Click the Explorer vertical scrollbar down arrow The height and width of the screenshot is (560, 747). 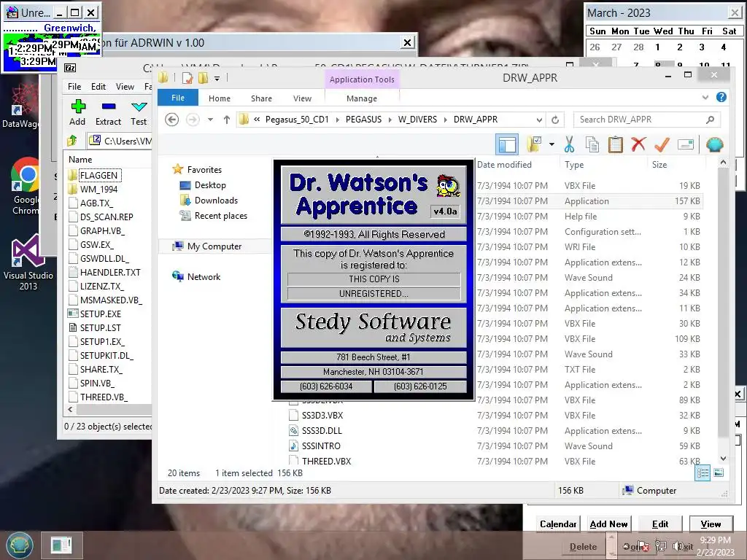tap(723, 459)
